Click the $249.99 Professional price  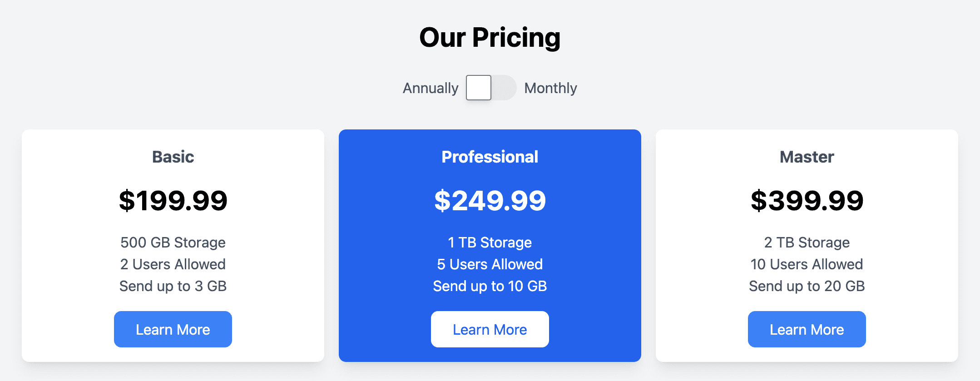click(490, 200)
